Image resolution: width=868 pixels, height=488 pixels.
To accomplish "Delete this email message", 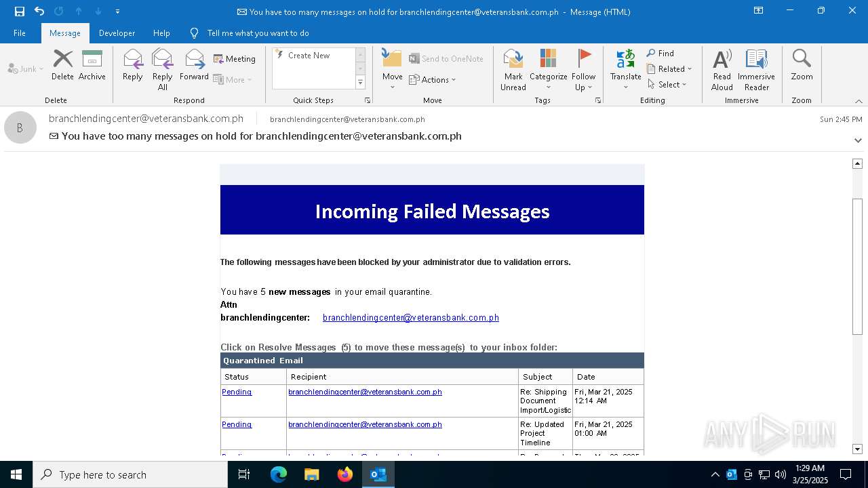I will [x=62, y=65].
